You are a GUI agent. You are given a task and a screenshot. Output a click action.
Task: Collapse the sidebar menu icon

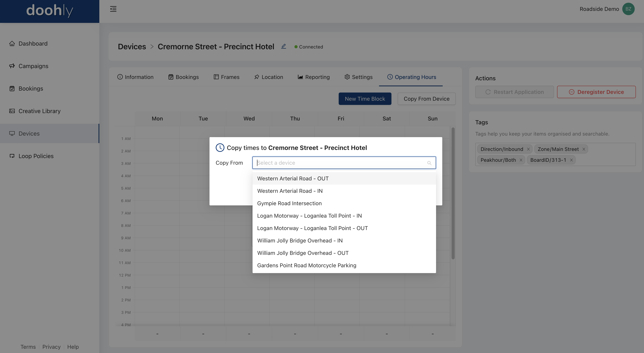coord(113,9)
